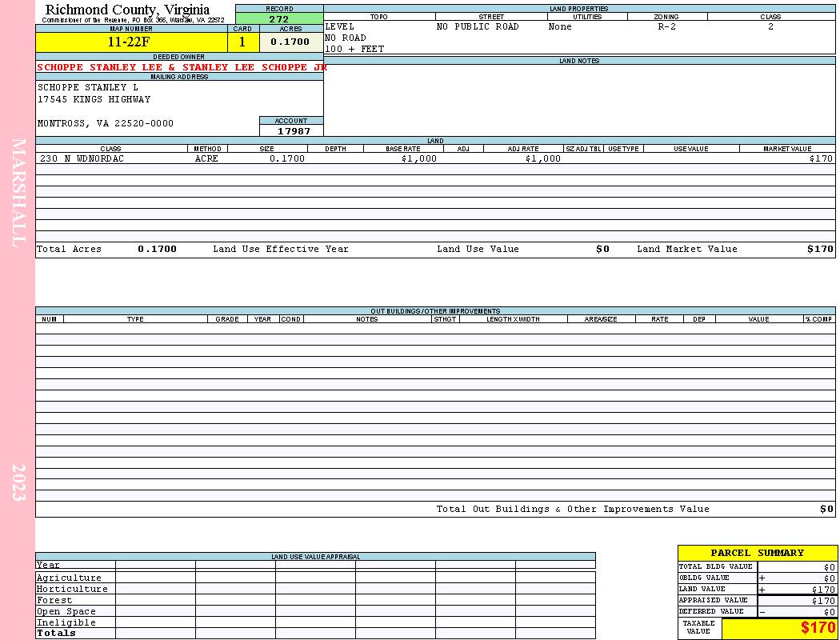Select the acres value 0.1700 field
This screenshot has width=840, height=640.
(291, 42)
